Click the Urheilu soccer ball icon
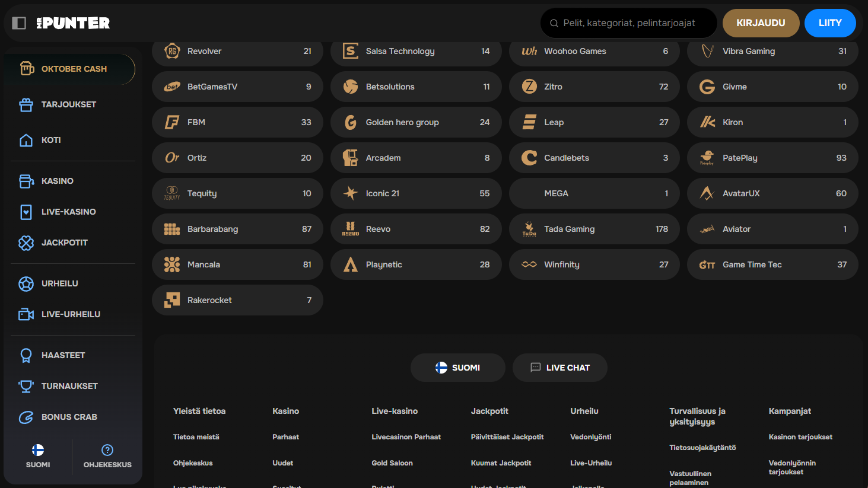The height and width of the screenshot is (488, 868). click(x=26, y=284)
